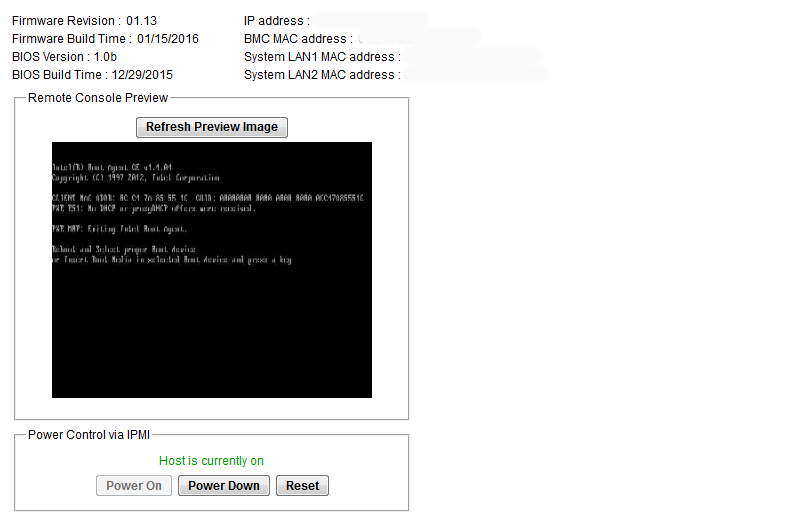Click the IP address label
The image size is (794, 526).
point(276,21)
